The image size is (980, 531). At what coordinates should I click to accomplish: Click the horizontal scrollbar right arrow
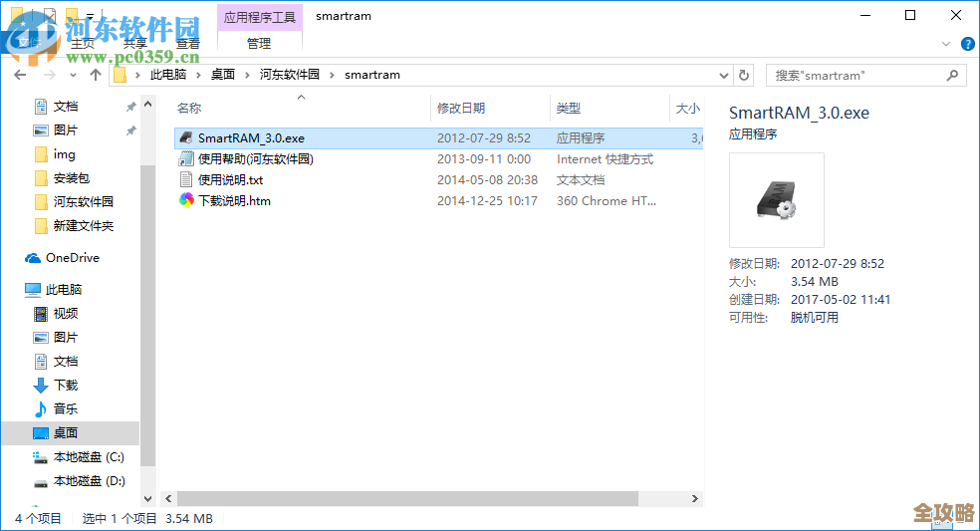tap(694, 498)
